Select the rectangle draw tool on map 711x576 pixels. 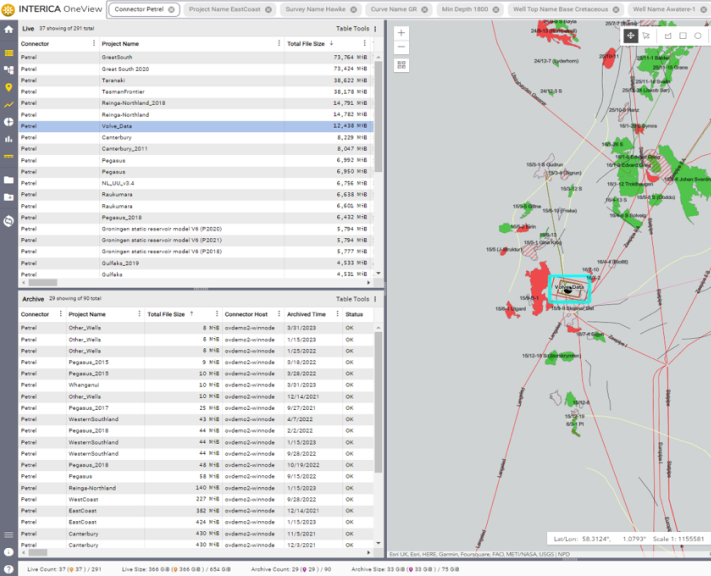(x=683, y=36)
